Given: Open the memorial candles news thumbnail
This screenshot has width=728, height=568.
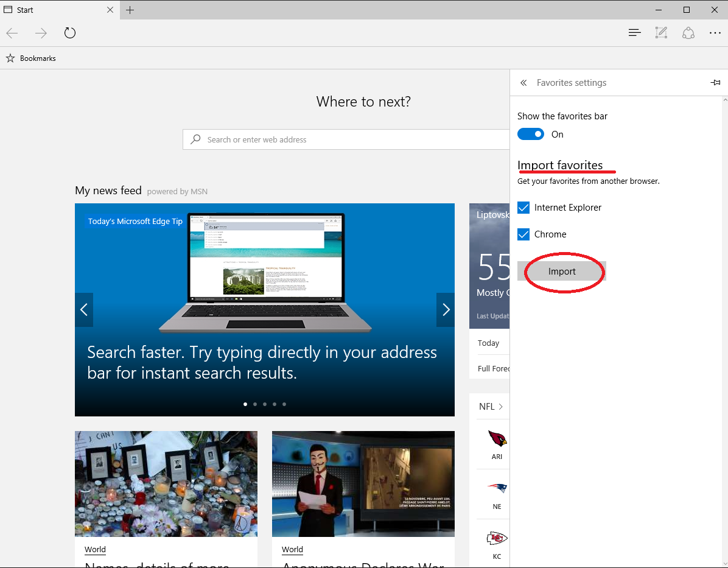Looking at the screenshot, I should click(166, 484).
